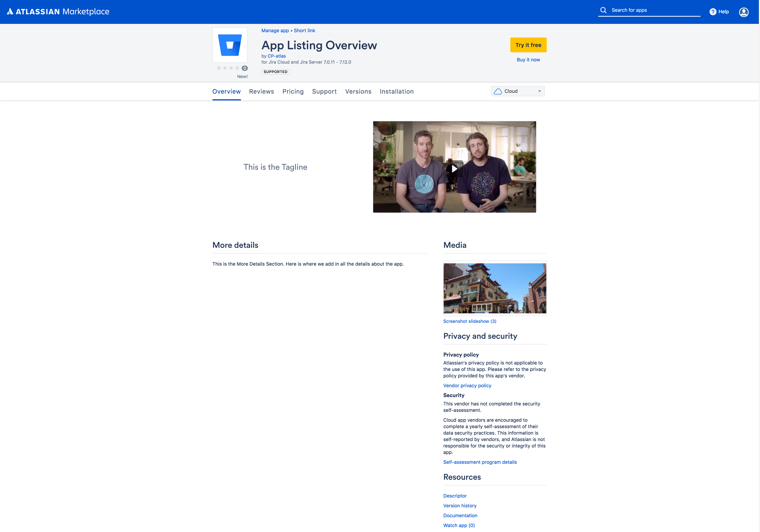
Task: Click Watch app (0) link
Action: click(459, 525)
